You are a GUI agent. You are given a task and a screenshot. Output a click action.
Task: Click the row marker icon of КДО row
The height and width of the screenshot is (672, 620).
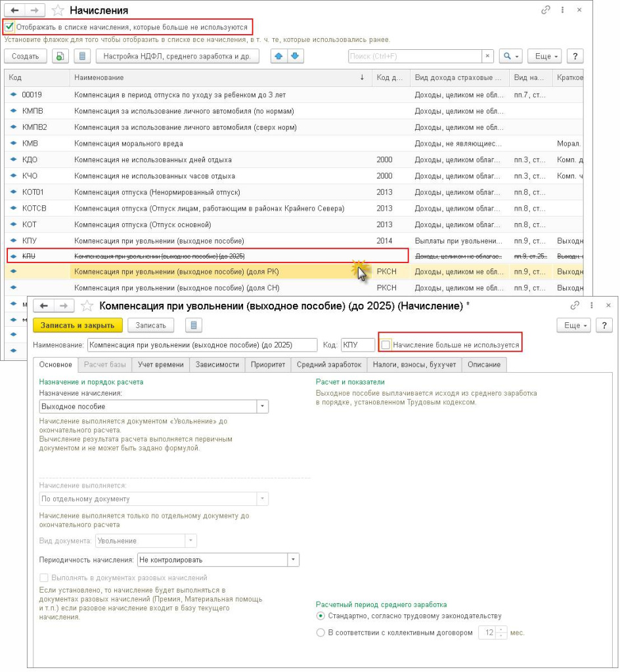13,159
